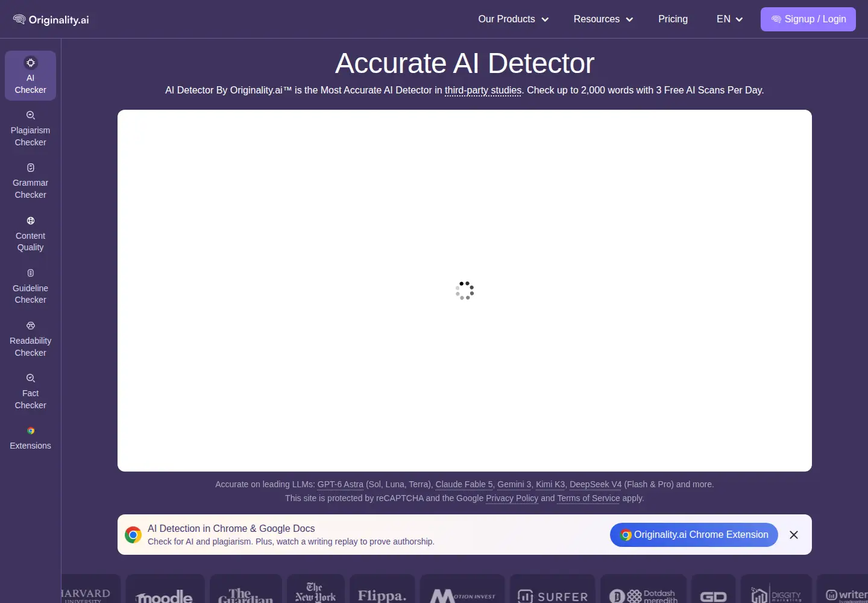
Task: Open the Extensions Chrome icon in sidebar
Action: (30, 431)
